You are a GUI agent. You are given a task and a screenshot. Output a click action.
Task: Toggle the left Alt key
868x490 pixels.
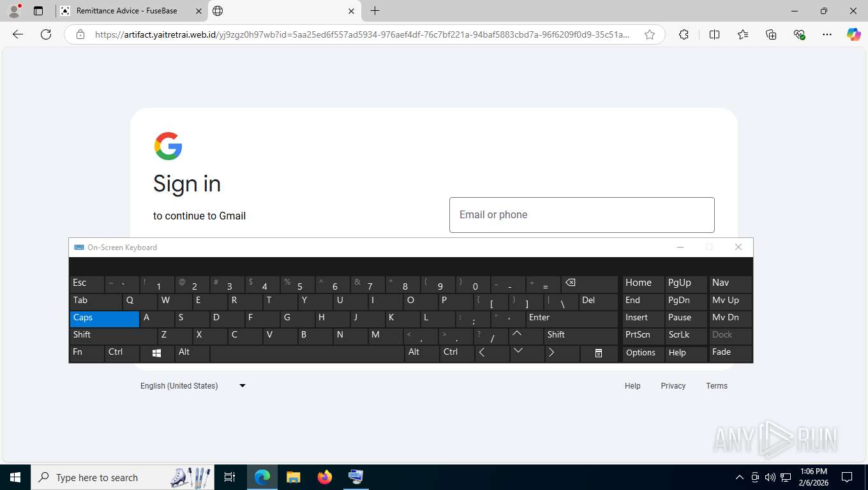(192, 353)
